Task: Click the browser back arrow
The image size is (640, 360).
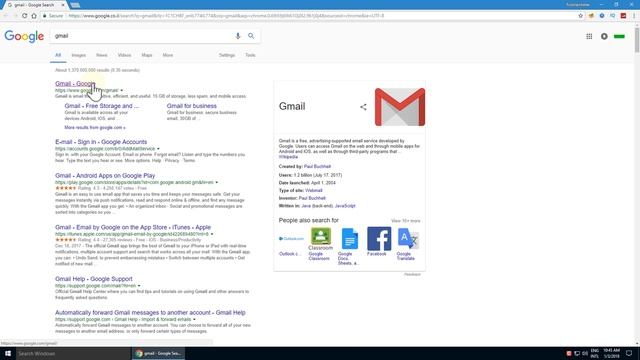Action: [6, 16]
